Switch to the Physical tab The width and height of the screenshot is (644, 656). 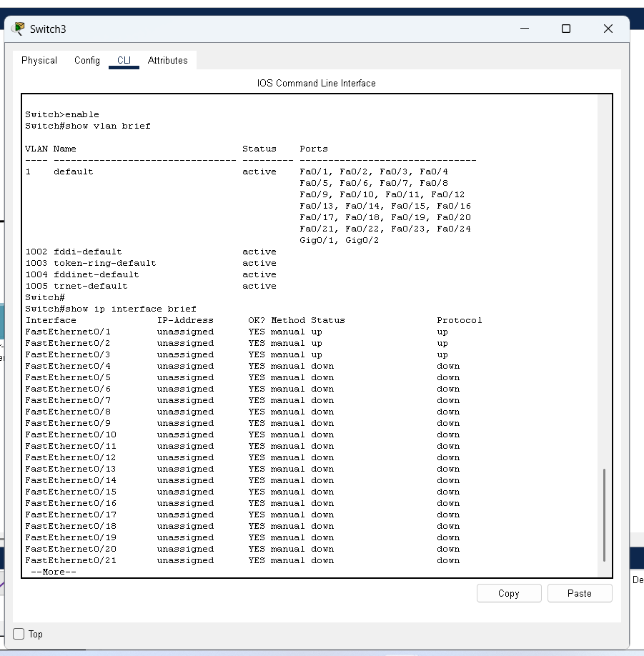tap(39, 61)
